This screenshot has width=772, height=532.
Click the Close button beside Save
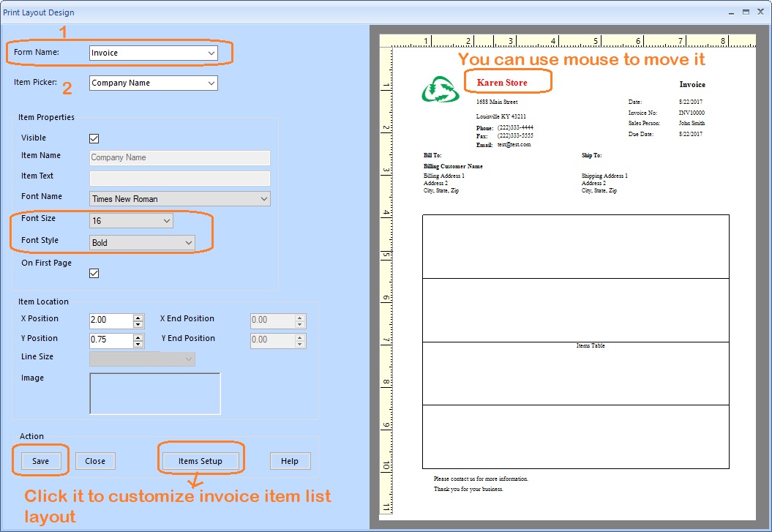95,461
